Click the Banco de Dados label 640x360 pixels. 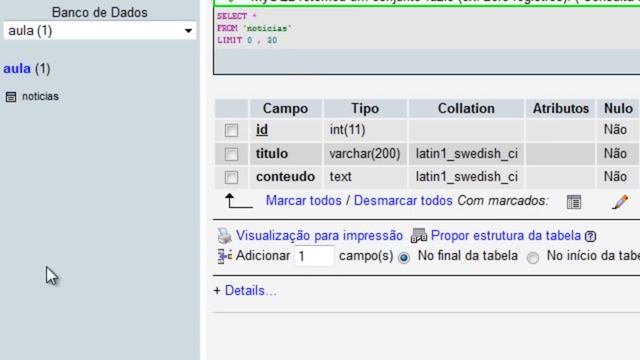[x=100, y=13]
